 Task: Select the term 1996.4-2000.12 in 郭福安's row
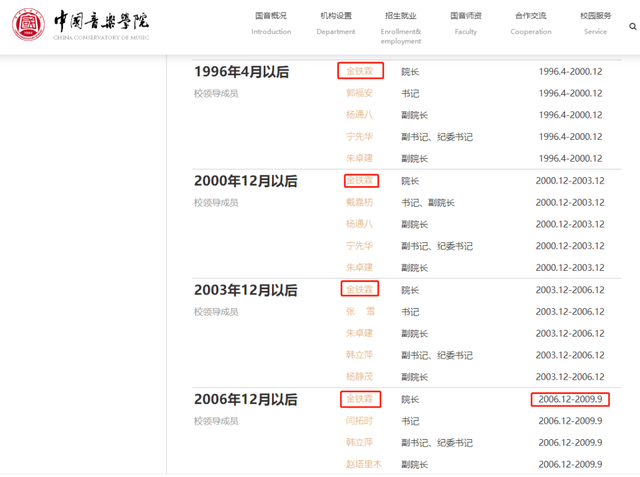pyautogui.click(x=570, y=93)
